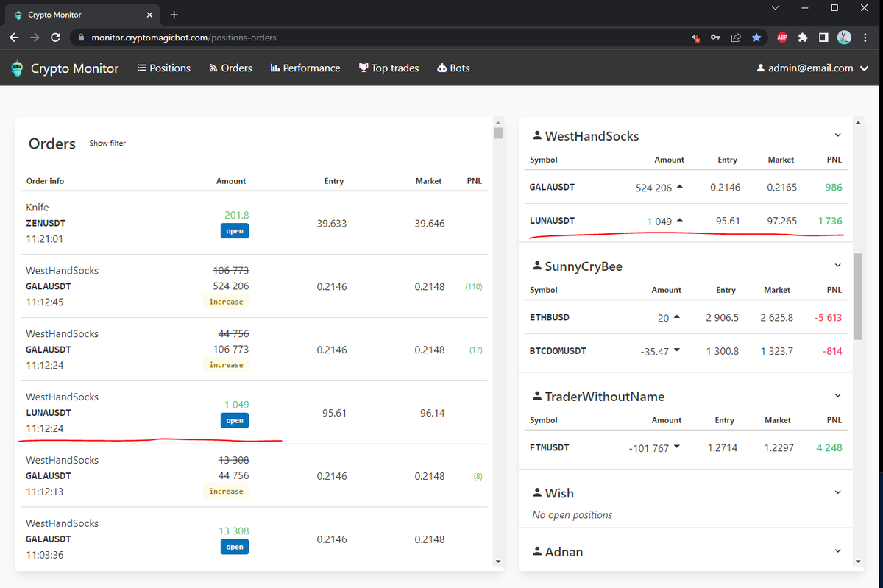Click the open badge on ZENUSDT order
The image size is (883, 588).
click(x=235, y=230)
